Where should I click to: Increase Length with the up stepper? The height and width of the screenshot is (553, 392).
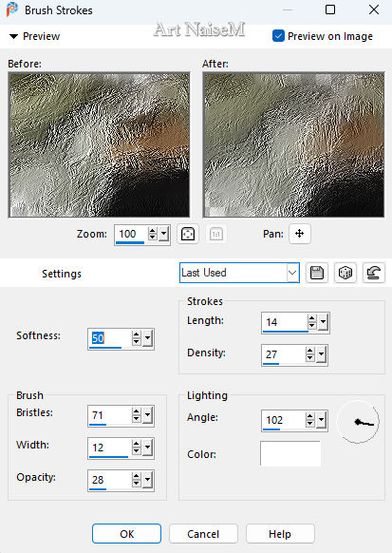(x=311, y=317)
